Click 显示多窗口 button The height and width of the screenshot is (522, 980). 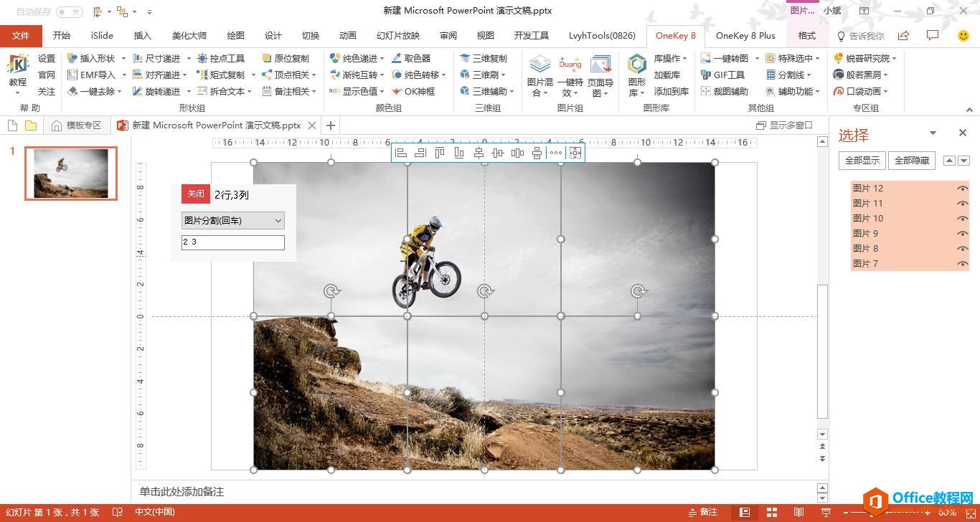tap(784, 125)
